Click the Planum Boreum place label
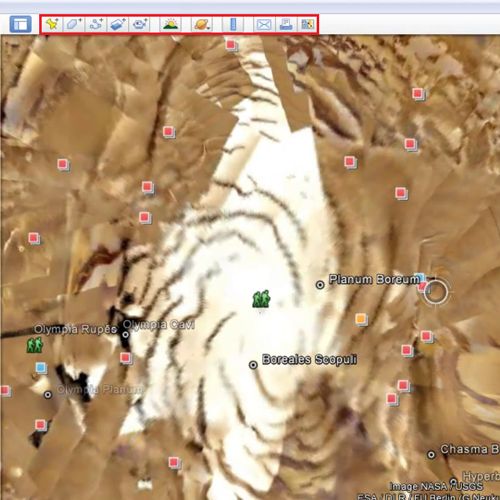Viewport: 500px width, 500px height. point(374,279)
